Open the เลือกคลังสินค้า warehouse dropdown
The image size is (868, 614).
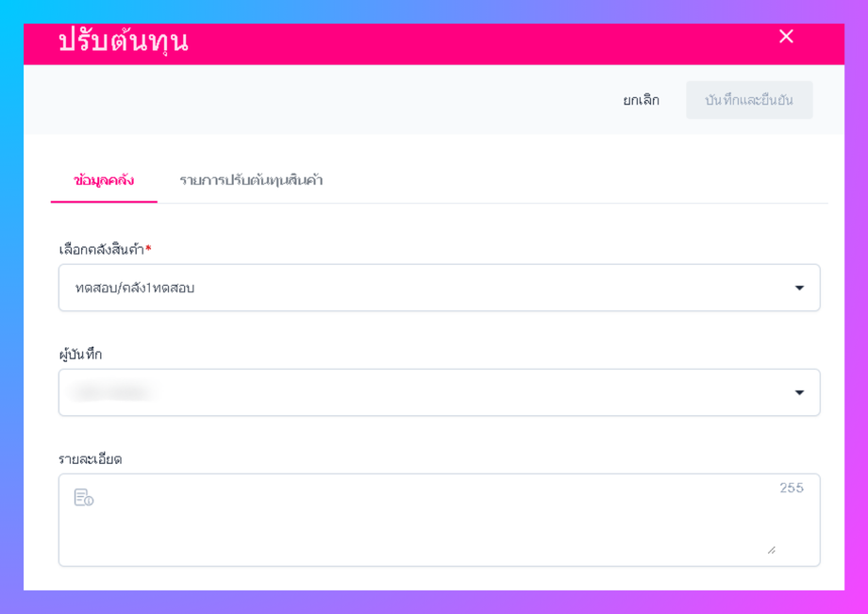tap(439, 288)
